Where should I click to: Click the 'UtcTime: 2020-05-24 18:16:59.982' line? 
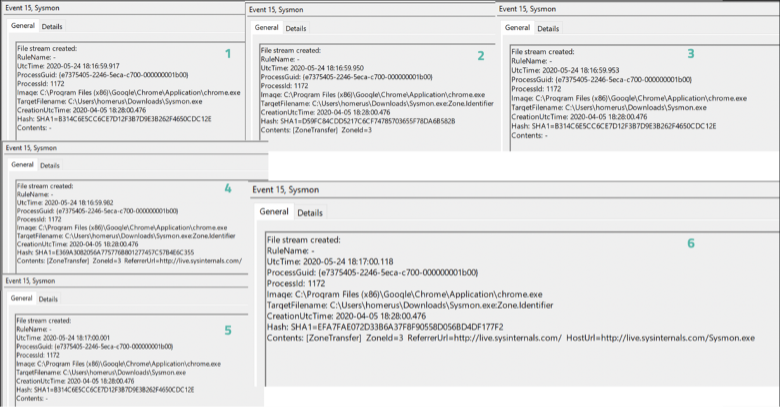pos(65,203)
